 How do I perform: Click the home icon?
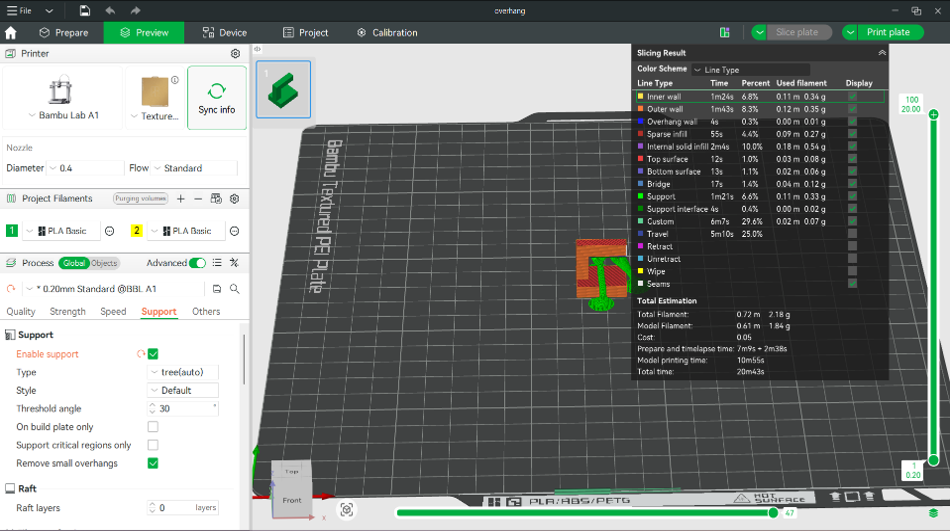click(10, 33)
